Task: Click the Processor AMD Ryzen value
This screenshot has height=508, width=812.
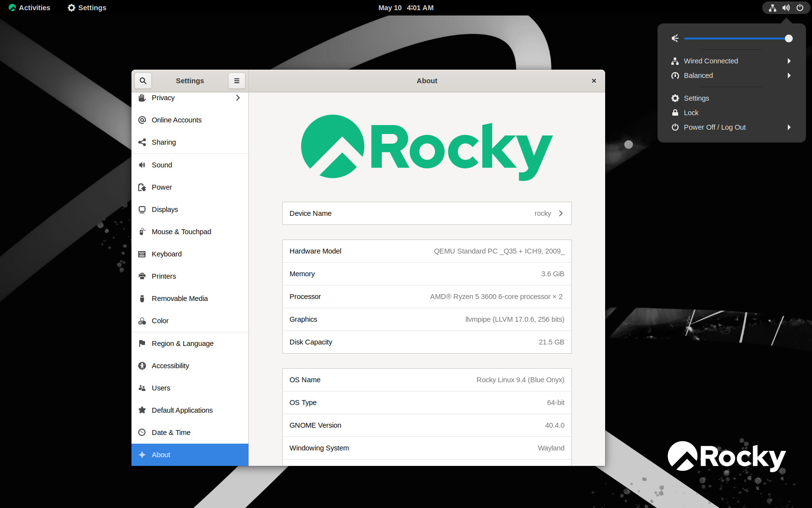Action: click(496, 297)
